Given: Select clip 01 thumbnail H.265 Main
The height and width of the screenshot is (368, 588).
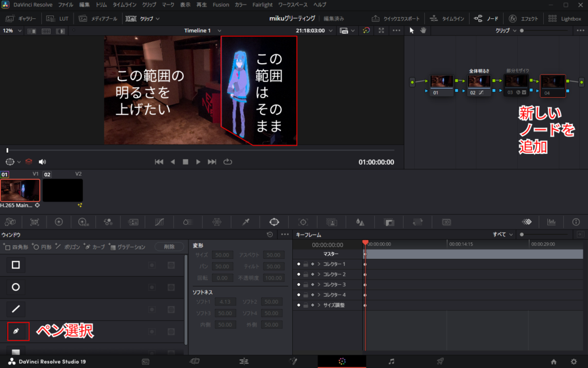Looking at the screenshot, I should (20, 191).
